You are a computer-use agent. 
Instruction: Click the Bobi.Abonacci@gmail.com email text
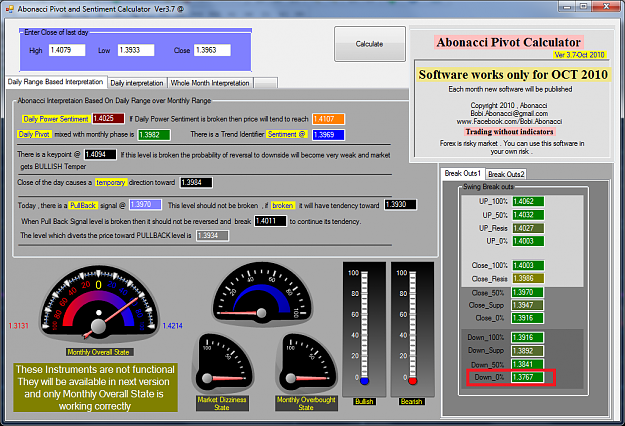coord(509,113)
